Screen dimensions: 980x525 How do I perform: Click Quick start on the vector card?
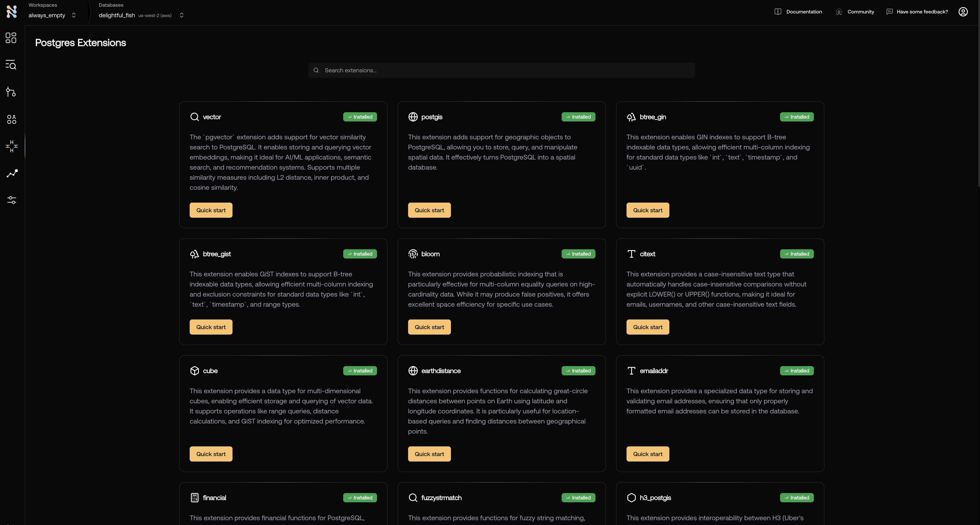[211, 210]
